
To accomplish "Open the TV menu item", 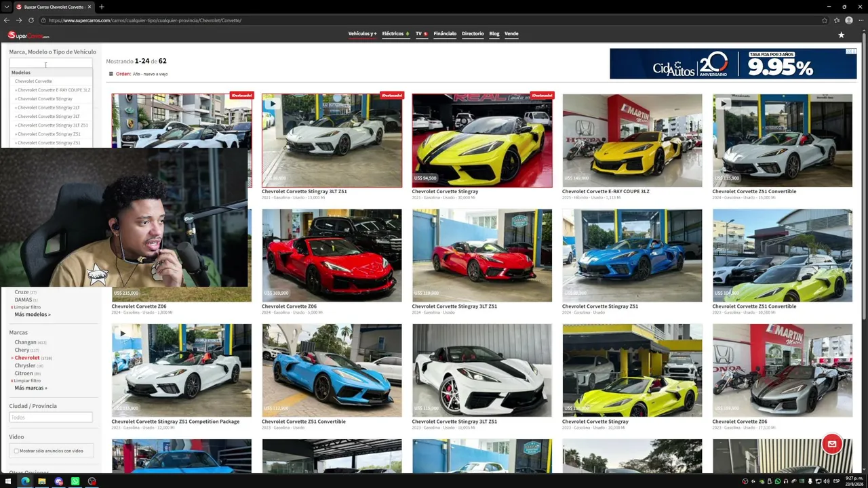I will pos(421,34).
